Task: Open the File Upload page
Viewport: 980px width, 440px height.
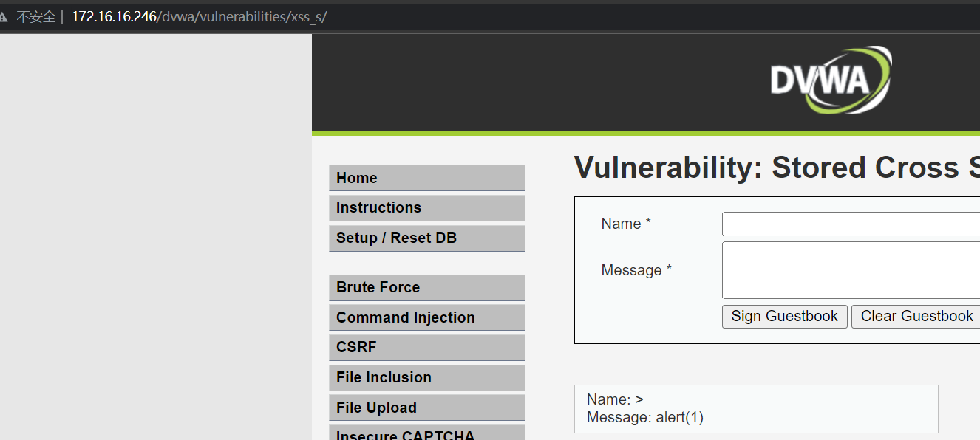Action: [x=427, y=408]
